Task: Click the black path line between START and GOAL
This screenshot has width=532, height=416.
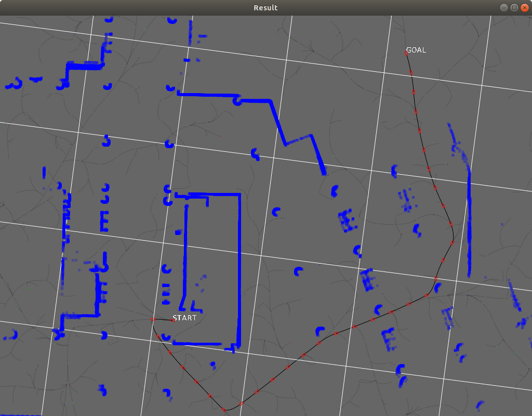Action: point(364,323)
